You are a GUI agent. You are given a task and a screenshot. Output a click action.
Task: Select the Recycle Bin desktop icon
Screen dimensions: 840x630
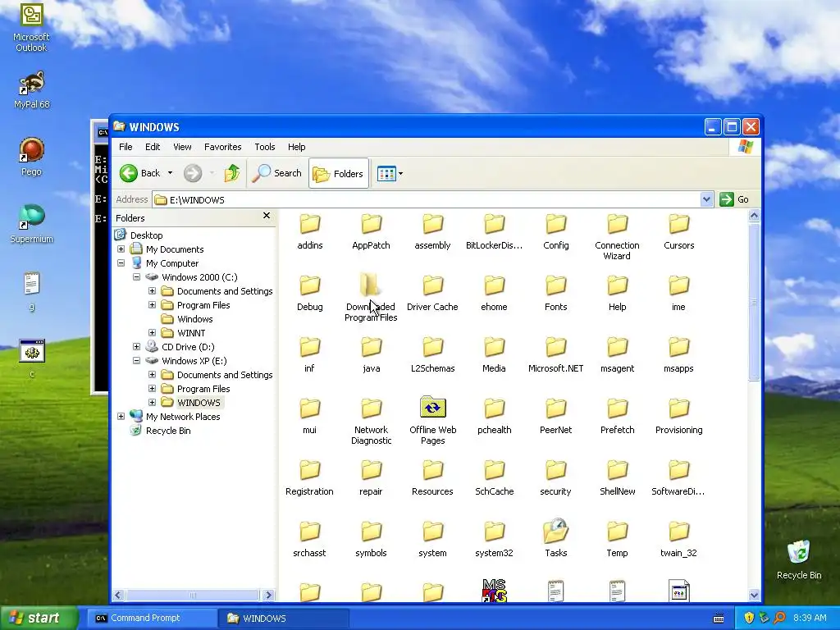tap(799, 559)
